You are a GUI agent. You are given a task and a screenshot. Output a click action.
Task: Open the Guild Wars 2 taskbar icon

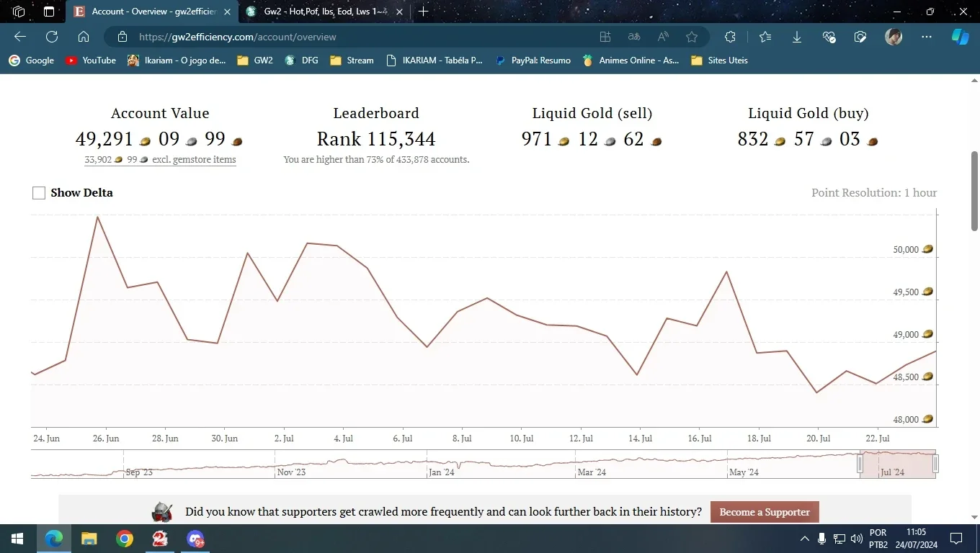coord(160,539)
